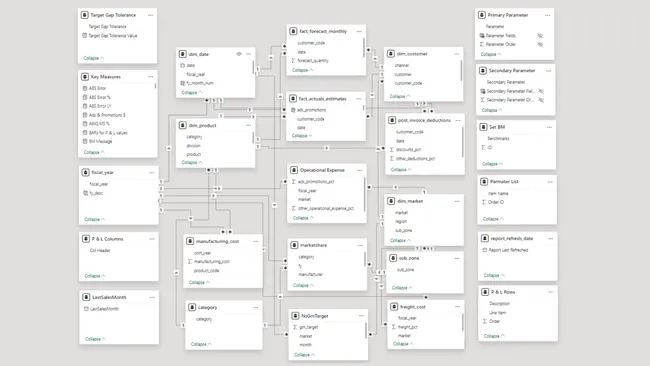
Task: Collapse the Target Gap Tolerance card
Action: [x=94, y=58]
